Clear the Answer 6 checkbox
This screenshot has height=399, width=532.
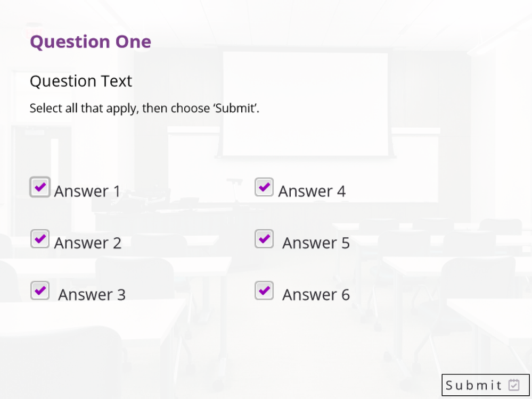(264, 290)
